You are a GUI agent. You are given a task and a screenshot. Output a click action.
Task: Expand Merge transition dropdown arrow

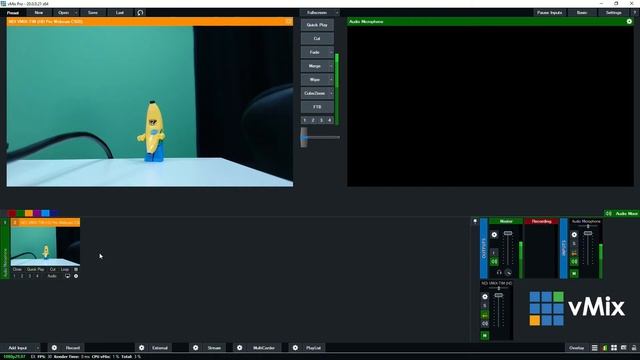pos(331,66)
